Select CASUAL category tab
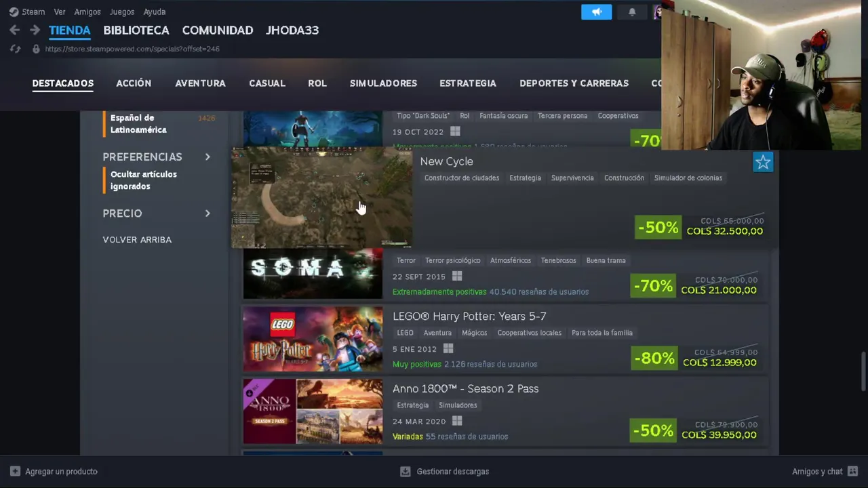The height and width of the screenshot is (488, 868). 267,83
